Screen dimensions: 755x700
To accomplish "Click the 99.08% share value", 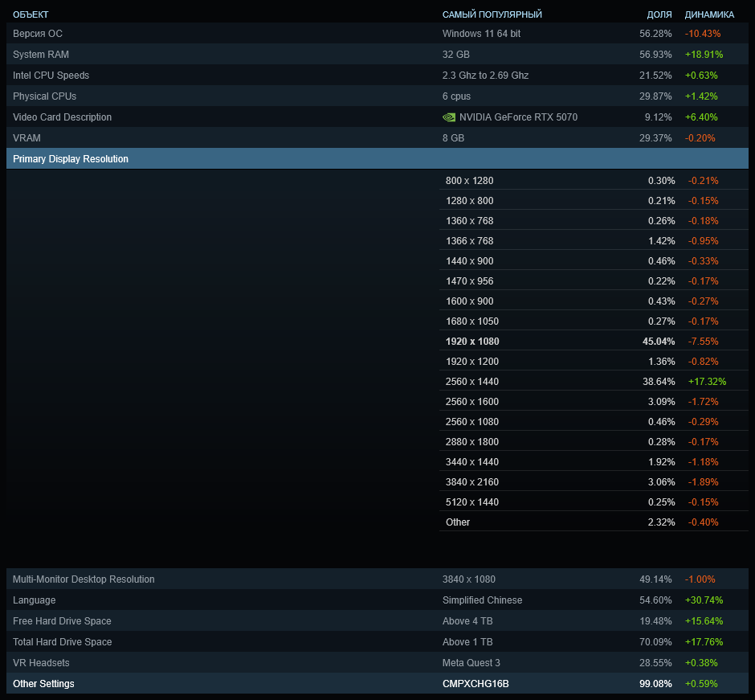I will point(655,684).
